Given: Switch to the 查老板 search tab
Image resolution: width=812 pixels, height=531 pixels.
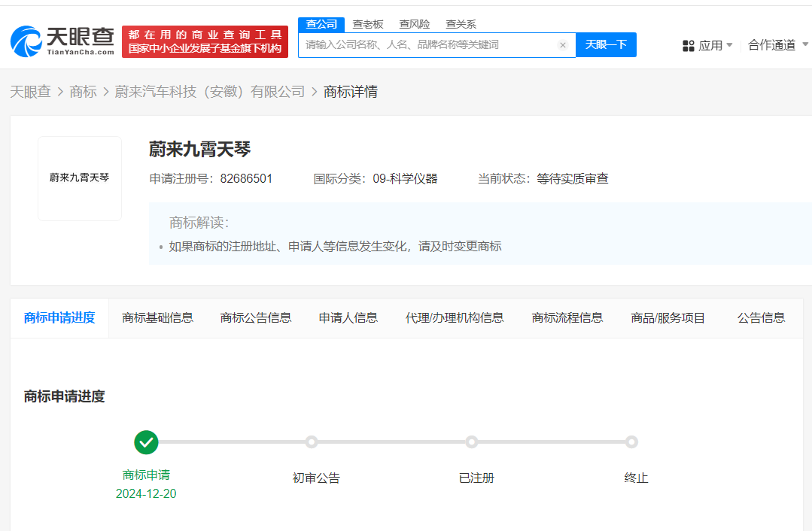Looking at the screenshot, I should tap(368, 24).
